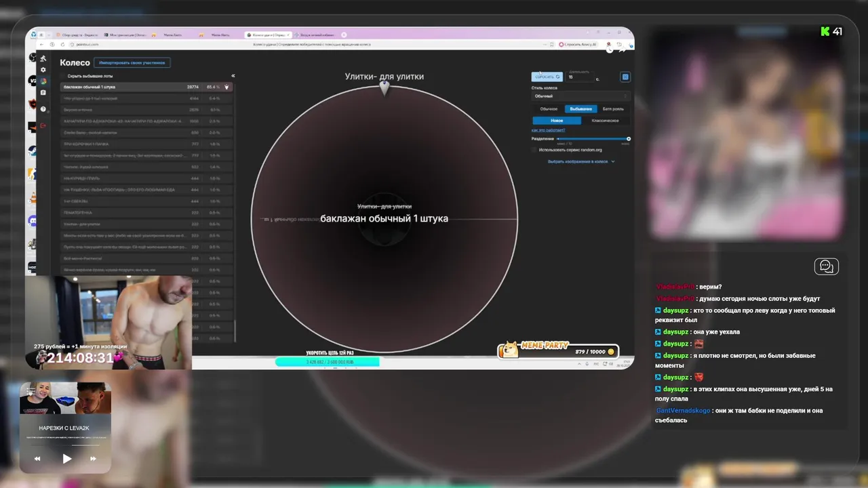Screen dimensions: 868x488
Task: Open OBS icon on the desktop
Action: coord(33,58)
